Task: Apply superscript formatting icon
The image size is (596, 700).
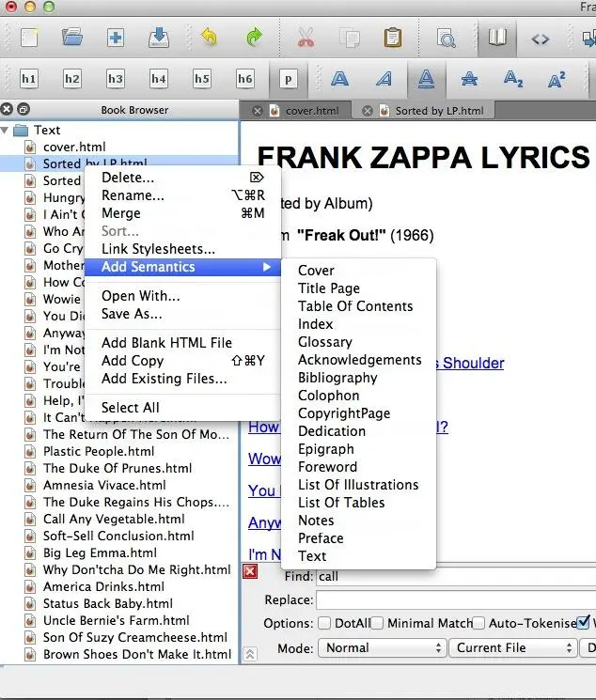Action: (557, 80)
